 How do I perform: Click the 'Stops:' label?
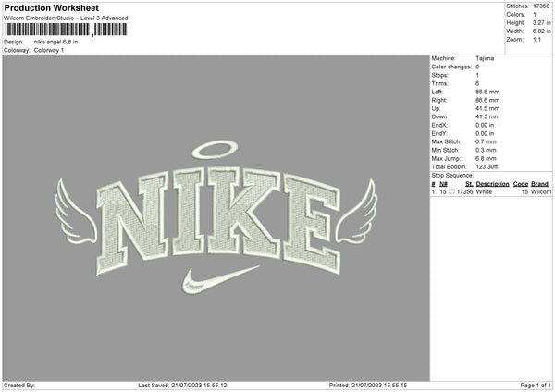439,76
